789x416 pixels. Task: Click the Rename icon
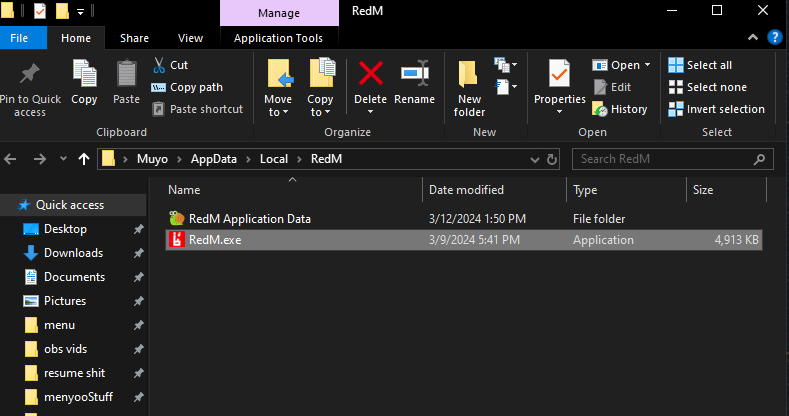[415, 74]
